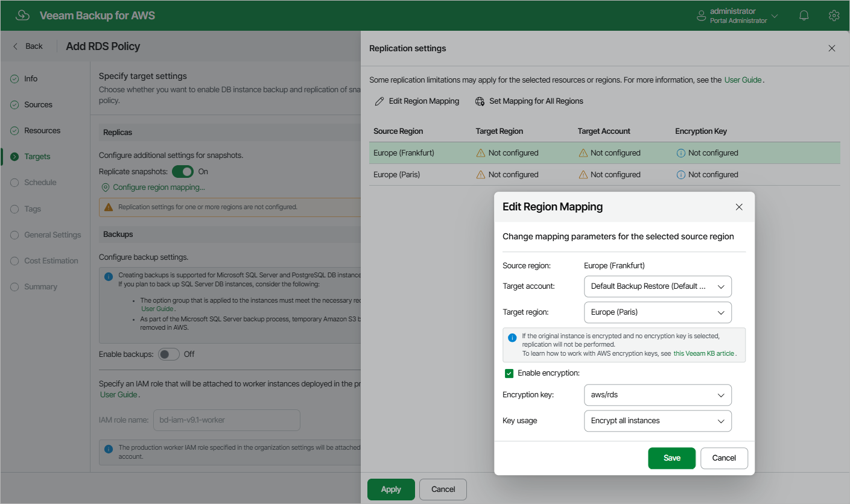The width and height of the screenshot is (850, 504).
Task: Click the Back button
Action: (28, 46)
